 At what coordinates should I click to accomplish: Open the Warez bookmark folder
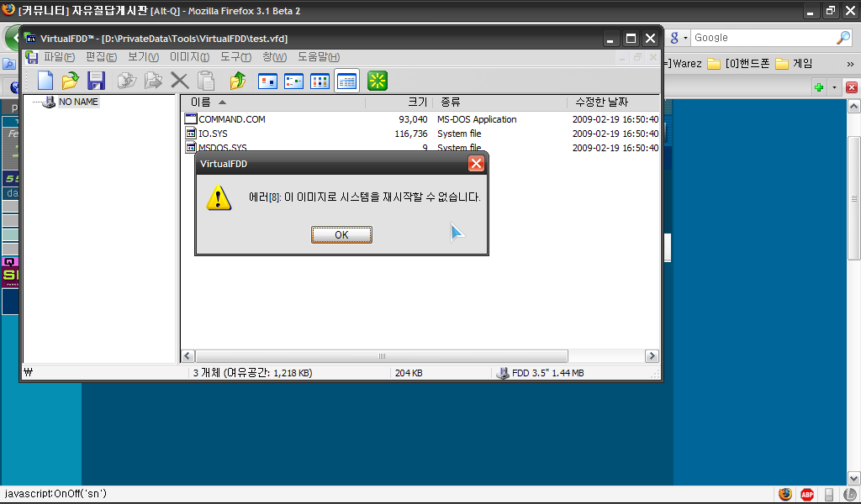click(683, 64)
